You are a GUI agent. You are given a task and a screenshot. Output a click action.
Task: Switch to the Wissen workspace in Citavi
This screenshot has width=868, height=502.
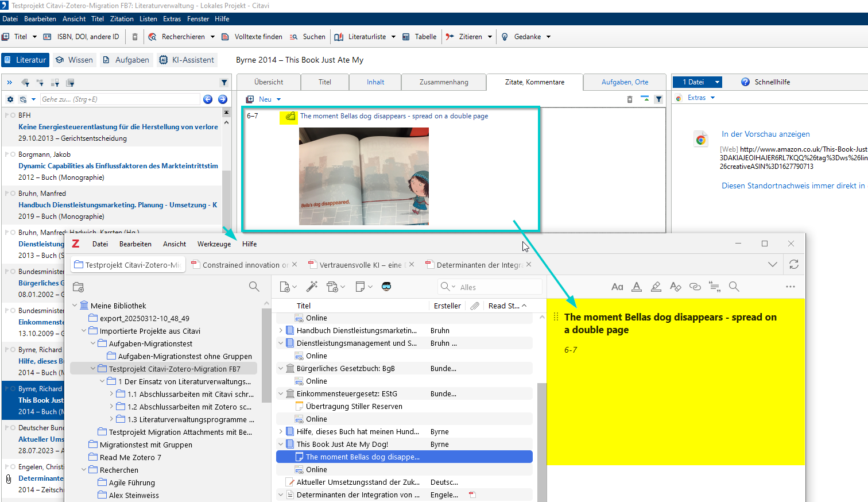[x=73, y=60]
